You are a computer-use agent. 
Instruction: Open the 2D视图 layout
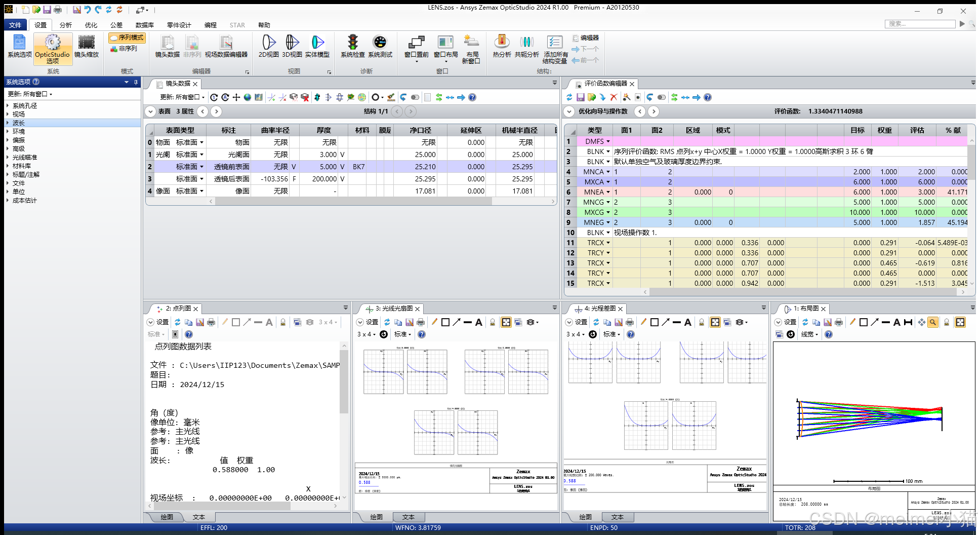pos(269,47)
